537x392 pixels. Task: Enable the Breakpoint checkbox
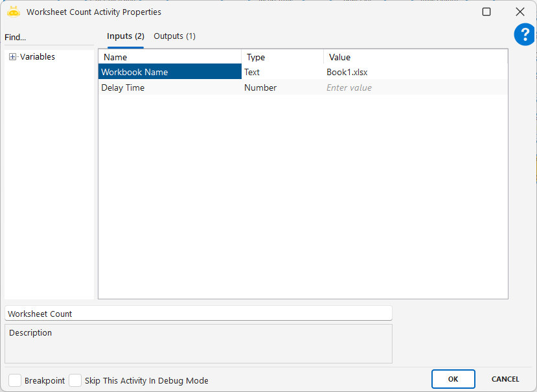pos(15,380)
